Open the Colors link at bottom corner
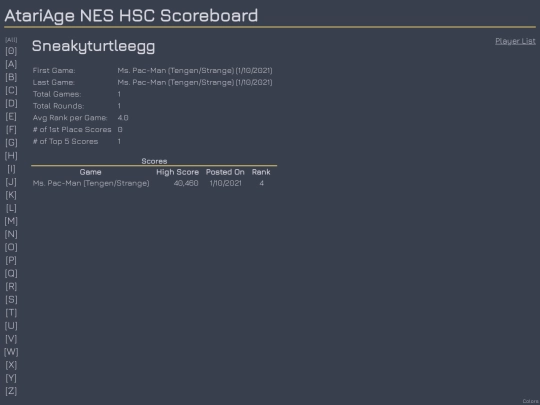Screen dimensions: 540x405 pos(531,401)
